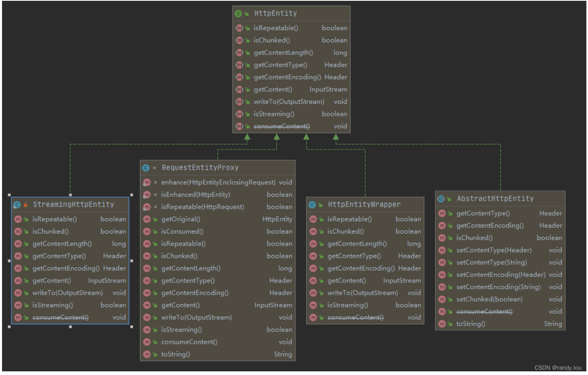This screenshot has height=375, width=588.
Task: Select the AbstractHttpEntity node title
Action: click(x=495, y=199)
